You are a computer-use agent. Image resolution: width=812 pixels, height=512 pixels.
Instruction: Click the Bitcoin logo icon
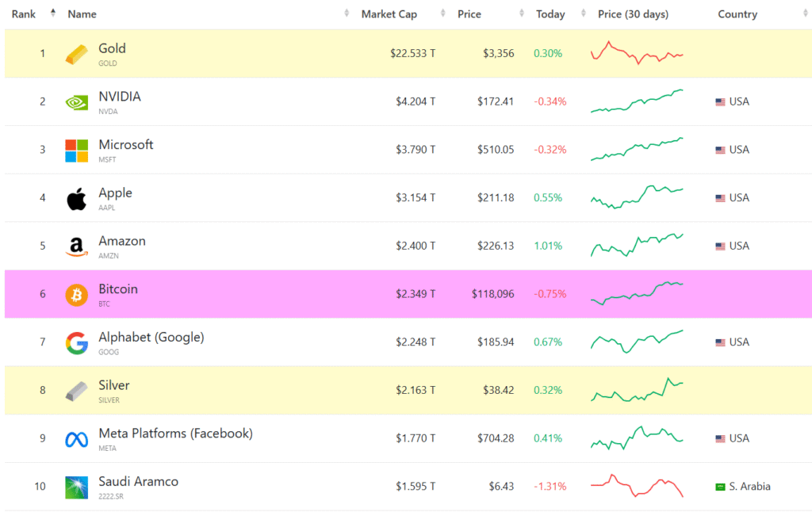pos(77,295)
